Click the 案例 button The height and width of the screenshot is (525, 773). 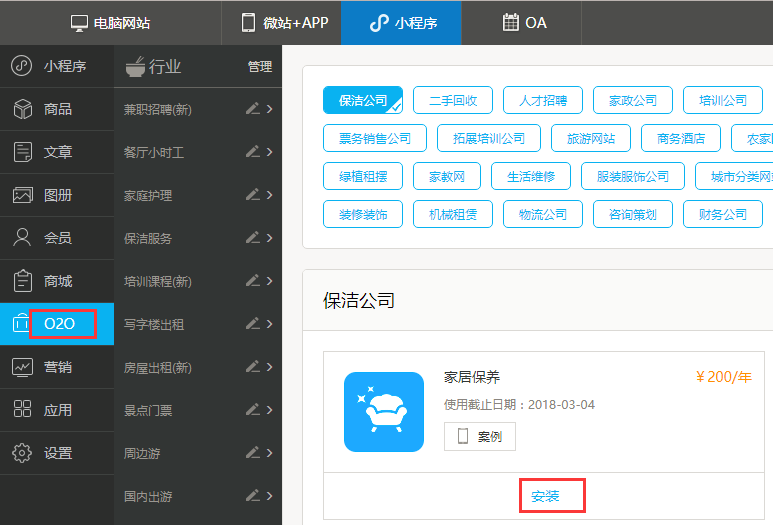[480, 436]
